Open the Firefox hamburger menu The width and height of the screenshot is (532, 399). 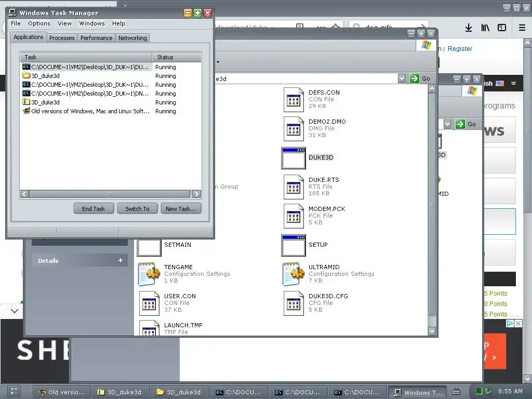(x=522, y=28)
